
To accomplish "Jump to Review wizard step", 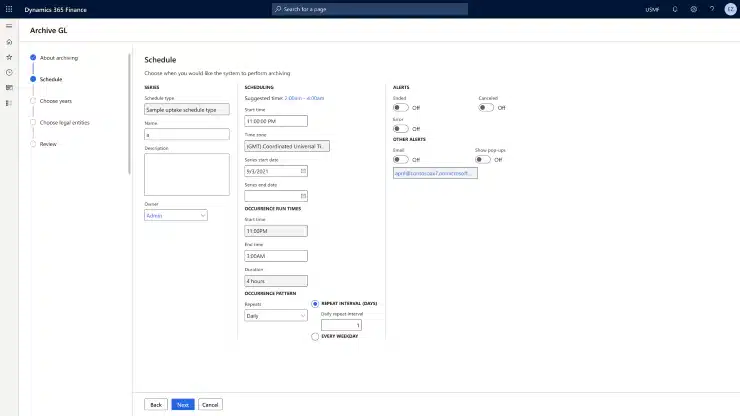I will (48, 144).
